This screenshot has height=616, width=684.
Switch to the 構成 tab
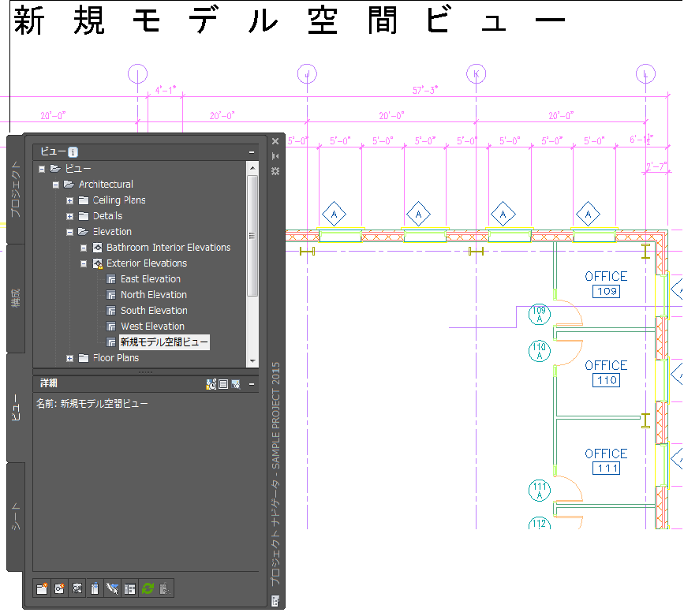(16, 298)
